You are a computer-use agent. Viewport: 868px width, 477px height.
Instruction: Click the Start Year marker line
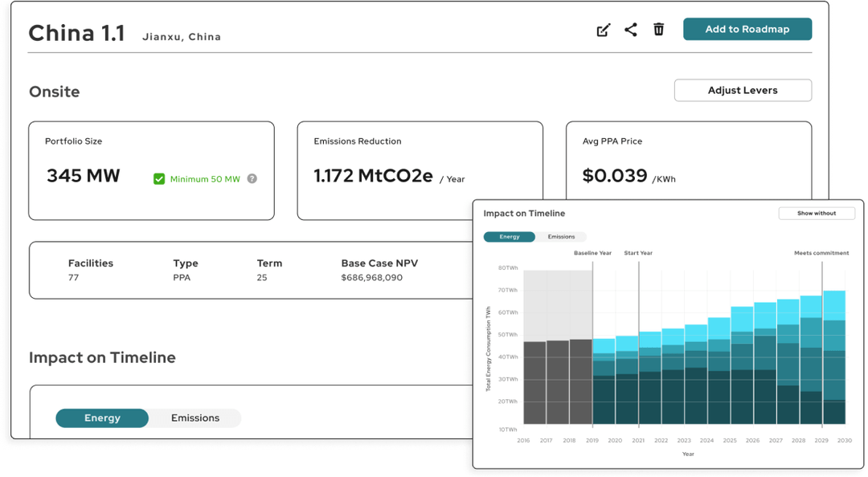click(x=639, y=343)
